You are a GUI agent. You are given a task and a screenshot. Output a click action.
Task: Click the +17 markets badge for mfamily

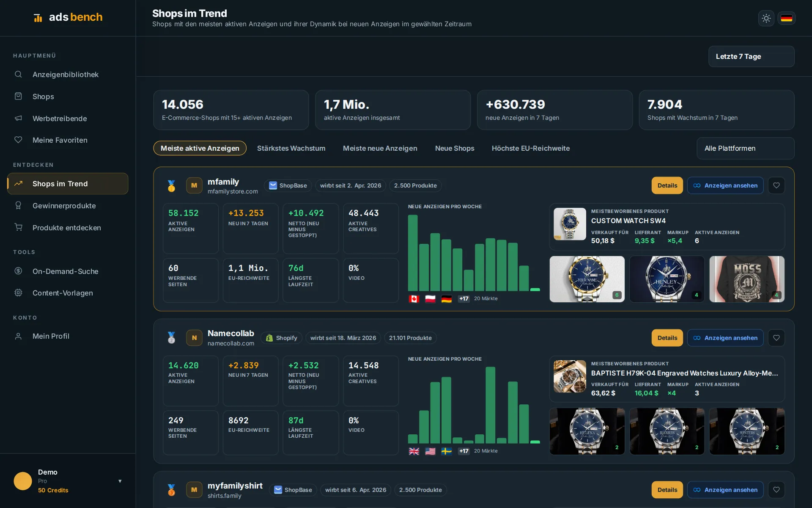tap(464, 299)
